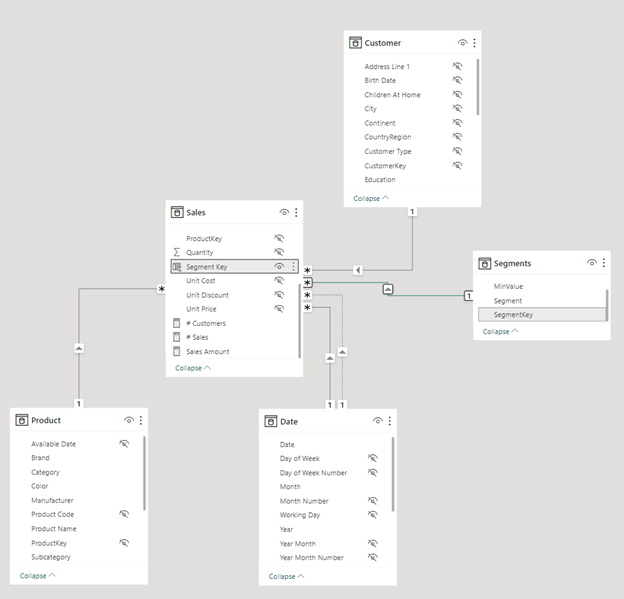Image resolution: width=624 pixels, height=599 pixels.
Task: Open Segments table more options menu
Action: [x=604, y=263]
